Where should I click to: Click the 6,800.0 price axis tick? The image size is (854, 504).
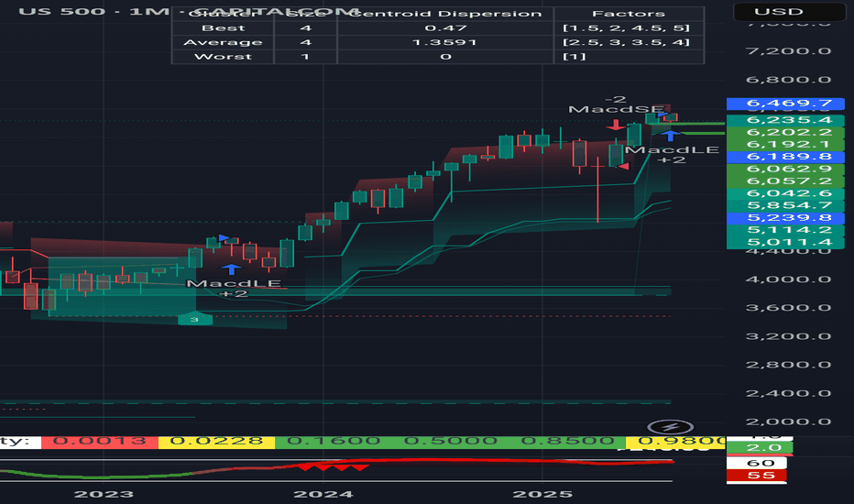point(788,80)
